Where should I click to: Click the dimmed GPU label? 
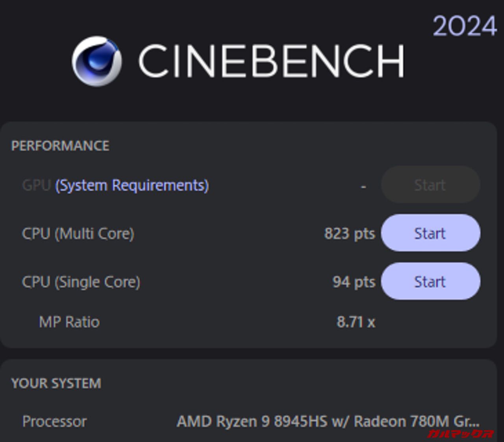(x=36, y=185)
